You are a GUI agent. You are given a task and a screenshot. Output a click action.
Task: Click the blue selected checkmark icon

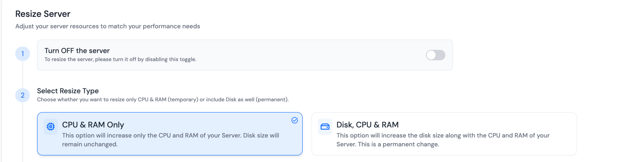[294, 120]
